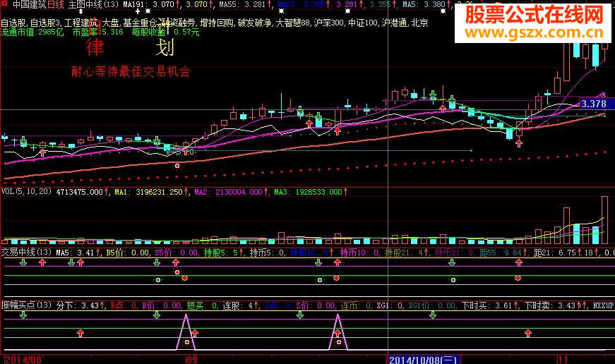Viewport: 615px width, 364px height.
Task: Select the 分下: 3.43 readout
Action: tap(80, 305)
